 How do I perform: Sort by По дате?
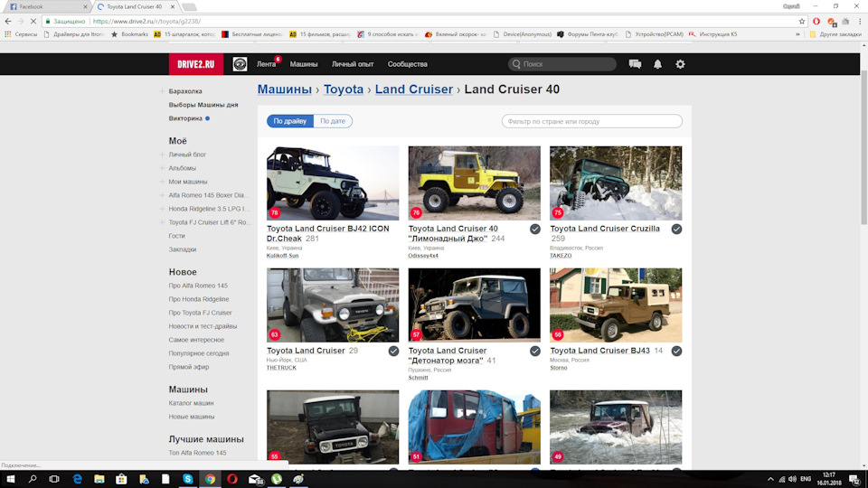333,121
